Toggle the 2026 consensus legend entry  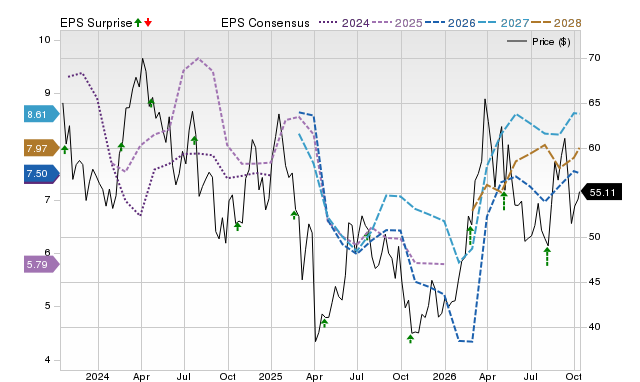[x=450, y=23]
